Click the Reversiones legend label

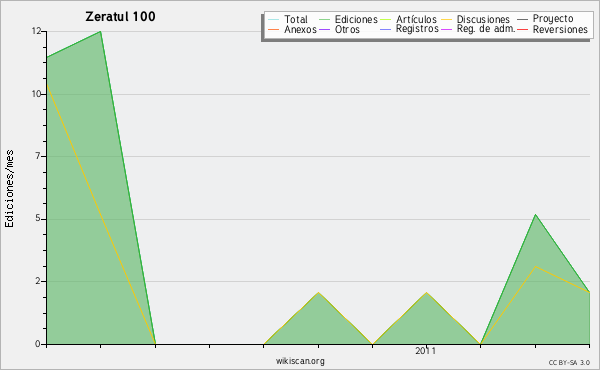coord(560,29)
